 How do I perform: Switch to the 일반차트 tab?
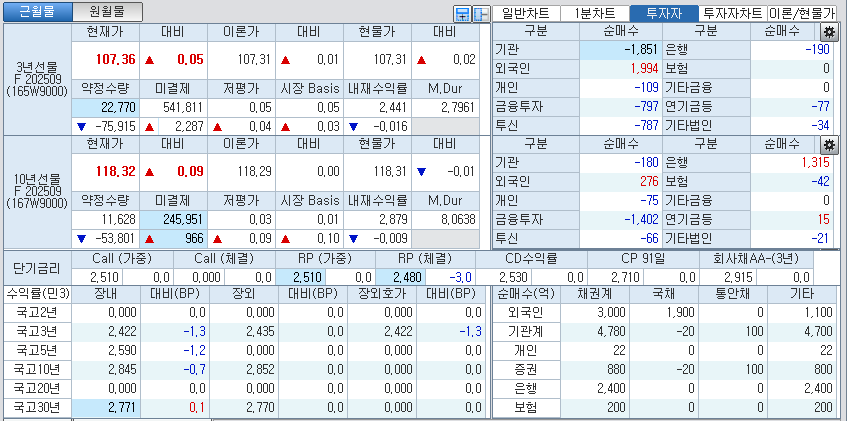tap(526, 14)
